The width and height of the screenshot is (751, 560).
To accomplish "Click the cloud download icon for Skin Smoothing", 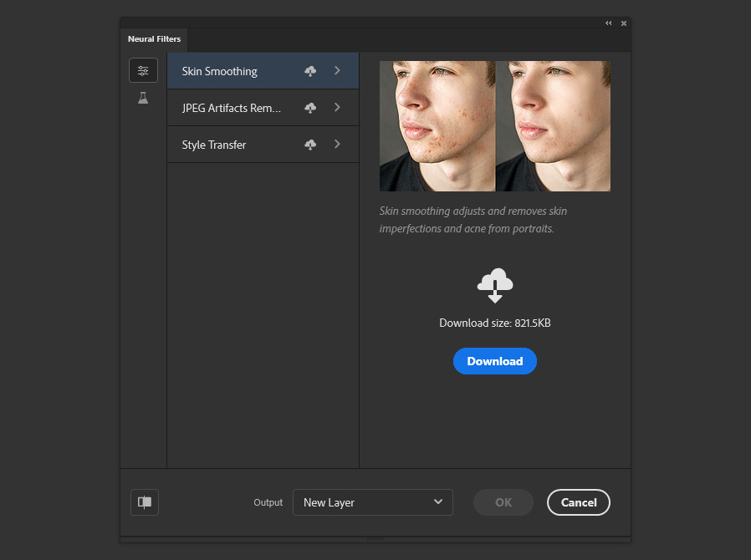I will (310, 71).
